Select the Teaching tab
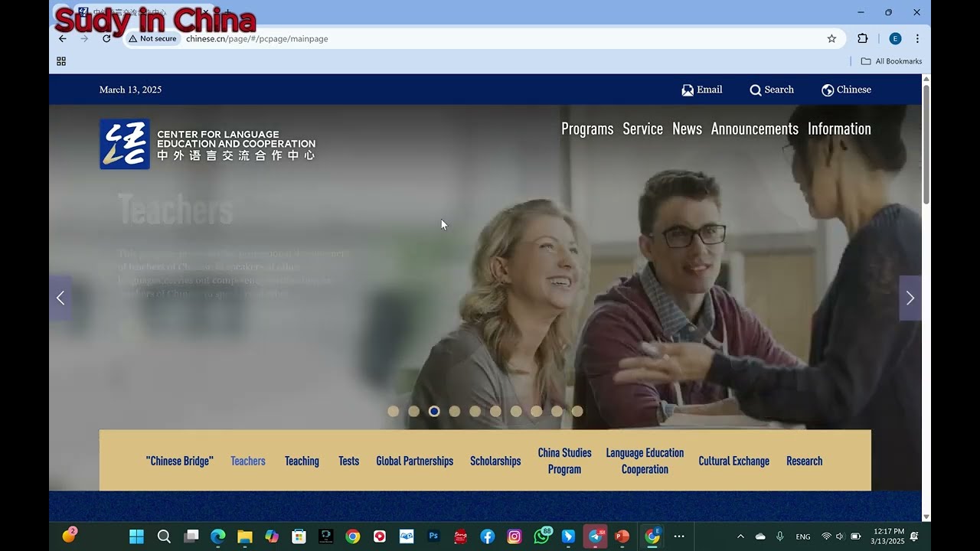The image size is (980, 551). tap(302, 461)
